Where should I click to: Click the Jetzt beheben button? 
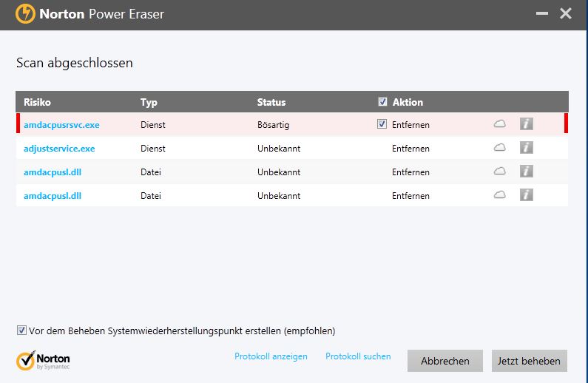(x=529, y=361)
